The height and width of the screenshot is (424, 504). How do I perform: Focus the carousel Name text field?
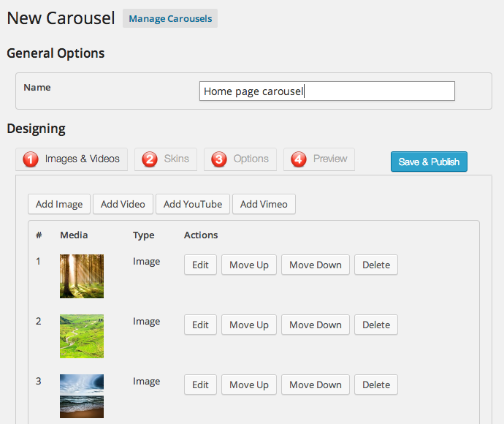[327, 91]
